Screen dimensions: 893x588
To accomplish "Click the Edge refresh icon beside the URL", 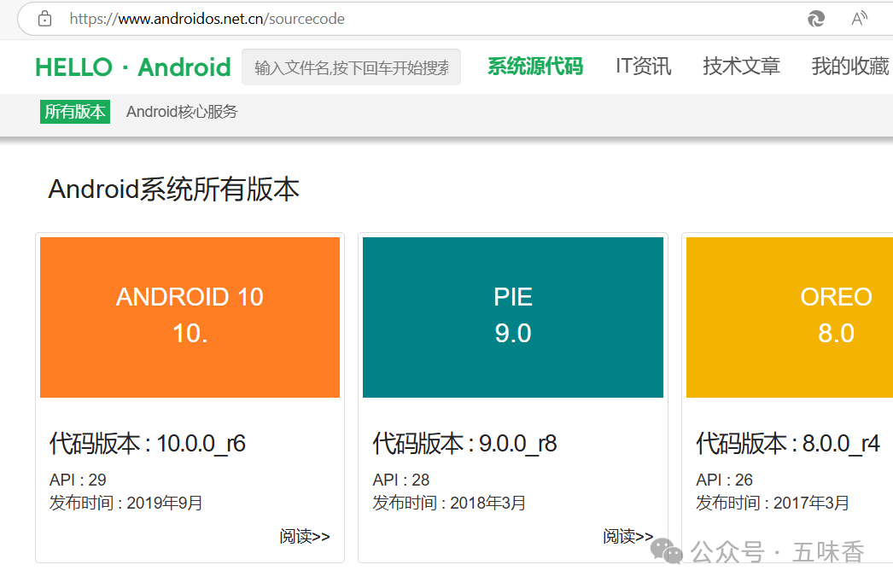I will point(816,19).
